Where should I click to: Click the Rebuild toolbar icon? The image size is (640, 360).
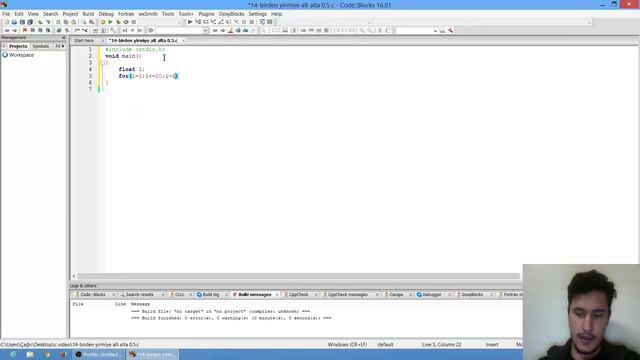126,22
